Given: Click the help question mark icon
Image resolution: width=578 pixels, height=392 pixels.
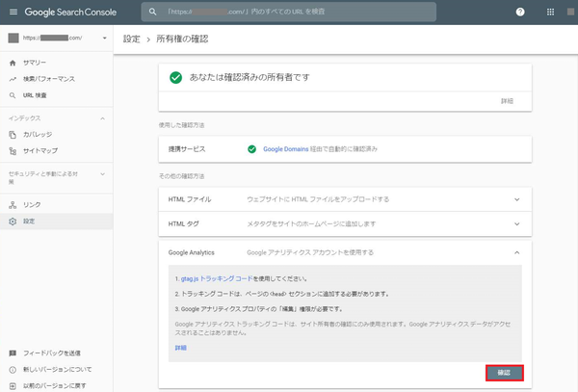Looking at the screenshot, I should [521, 13].
